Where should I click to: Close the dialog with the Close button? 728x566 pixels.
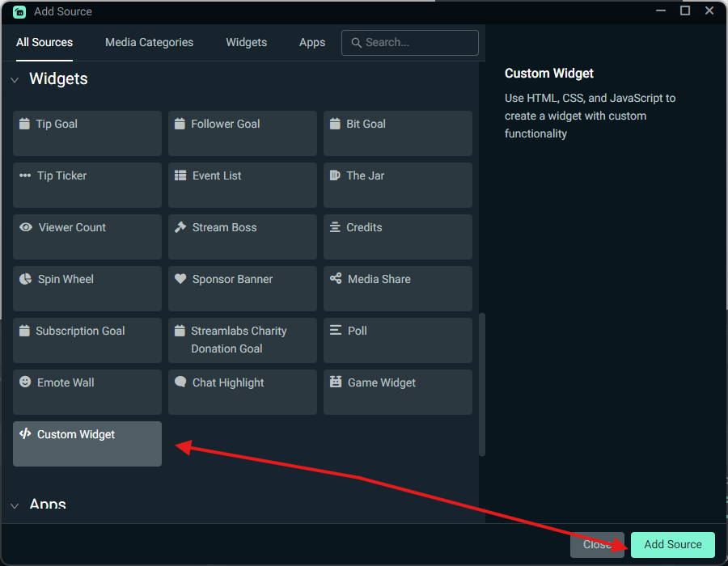597,544
